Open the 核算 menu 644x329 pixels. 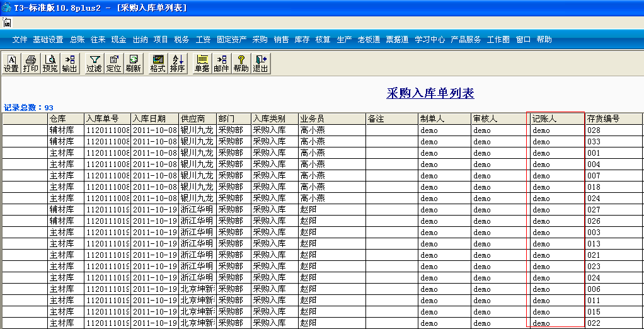coord(323,40)
